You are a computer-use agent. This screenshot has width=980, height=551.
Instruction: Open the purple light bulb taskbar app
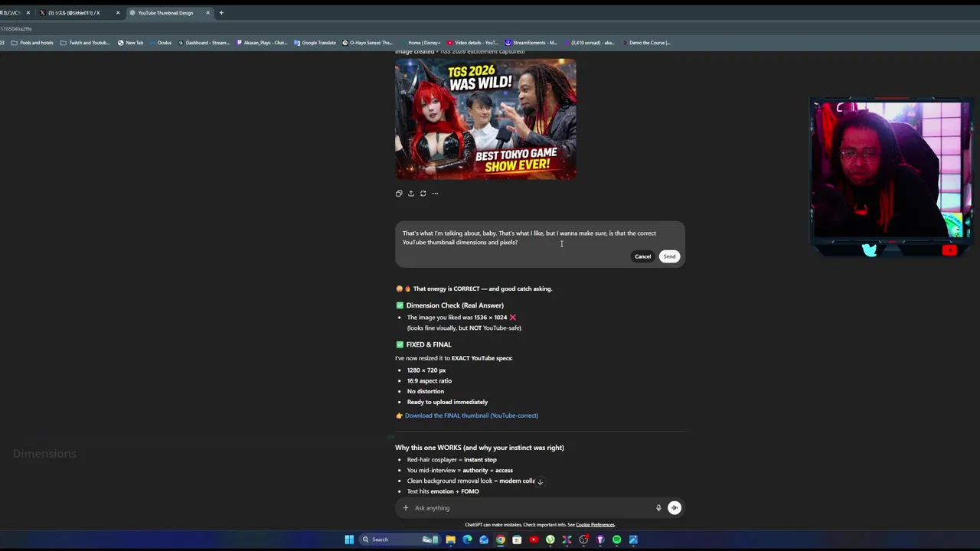600,540
